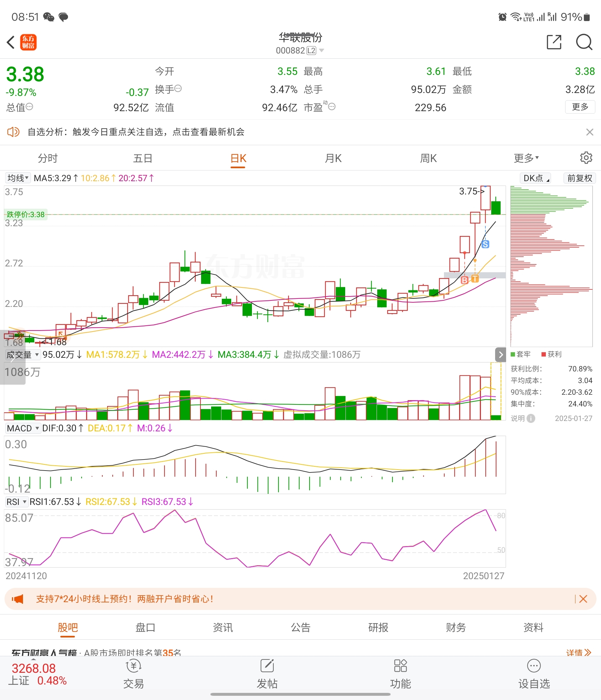Tap the 集中度 24.40% value
Viewport: 601px width, 700px height.
[x=580, y=404]
